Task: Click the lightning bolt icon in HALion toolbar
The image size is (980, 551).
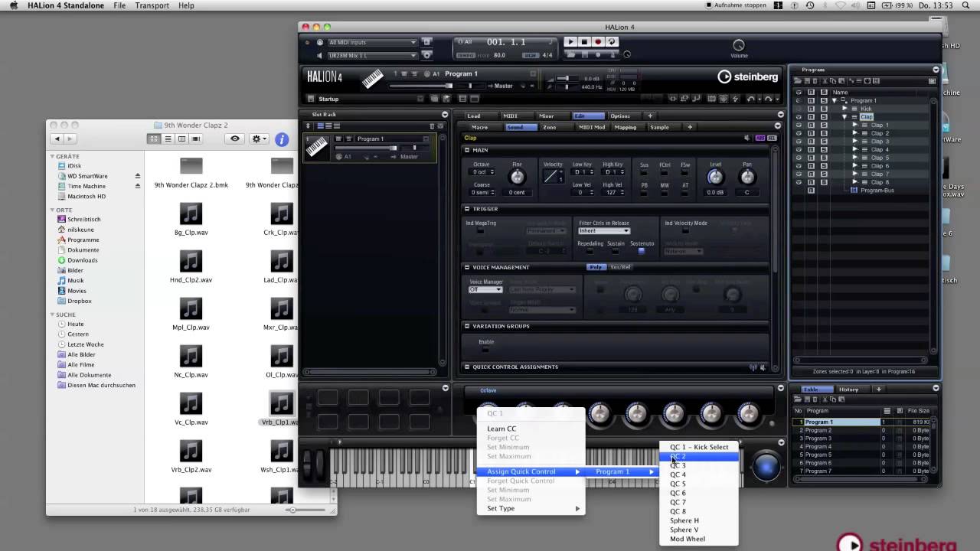Action: coord(736,99)
